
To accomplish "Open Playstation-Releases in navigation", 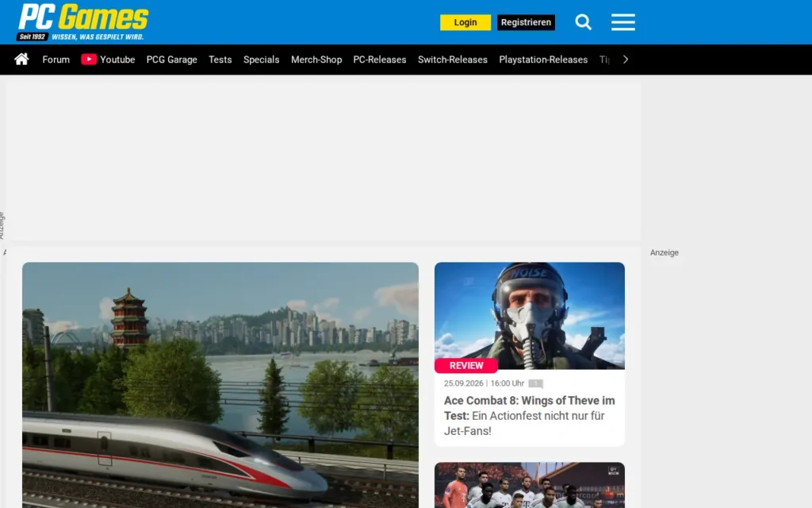I will 543,60.
